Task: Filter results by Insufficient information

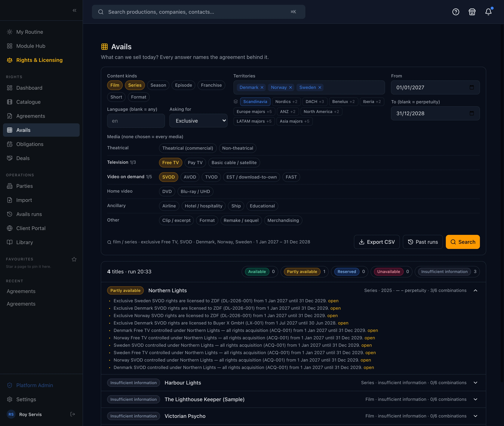Action: (447, 272)
